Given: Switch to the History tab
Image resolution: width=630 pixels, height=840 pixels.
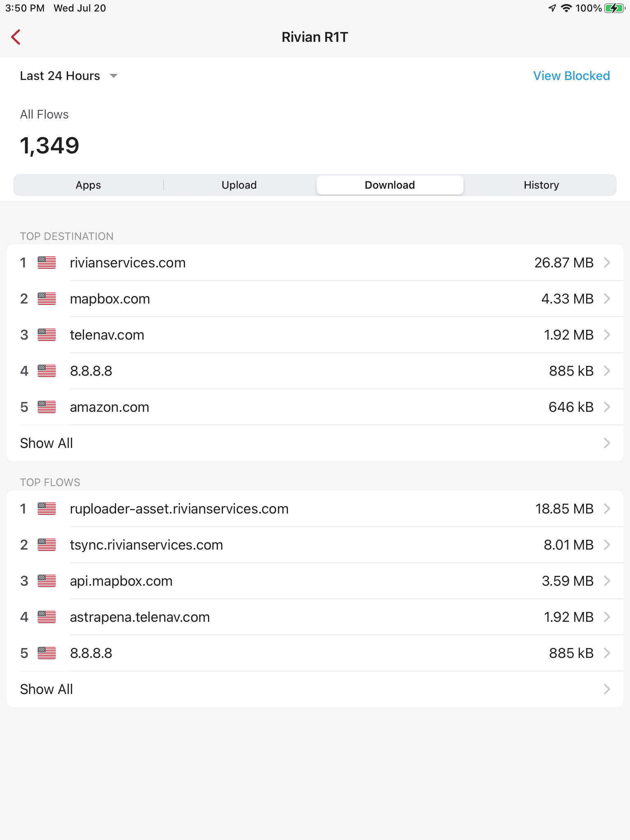Looking at the screenshot, I should click(x=541, y=185).
